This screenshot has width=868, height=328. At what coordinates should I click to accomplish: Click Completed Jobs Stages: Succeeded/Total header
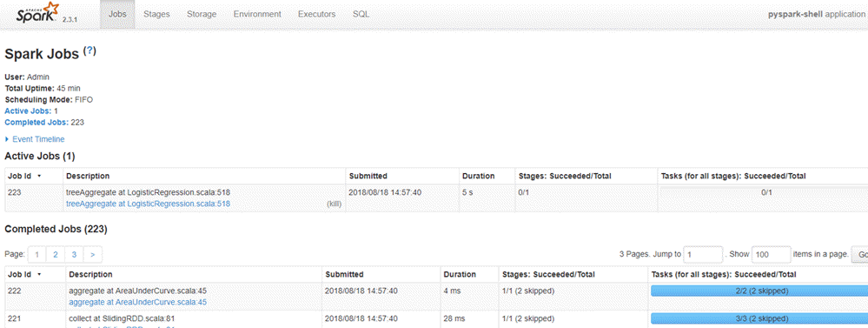(x=548, y=274)
